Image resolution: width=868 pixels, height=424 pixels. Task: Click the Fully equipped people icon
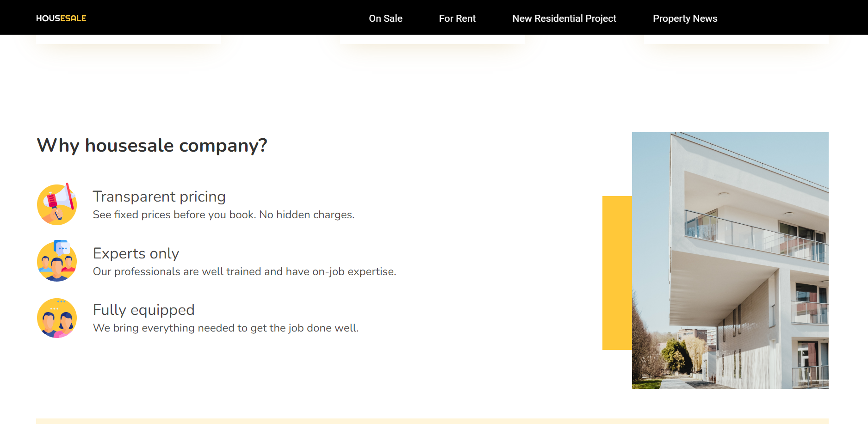pos(57,318)
